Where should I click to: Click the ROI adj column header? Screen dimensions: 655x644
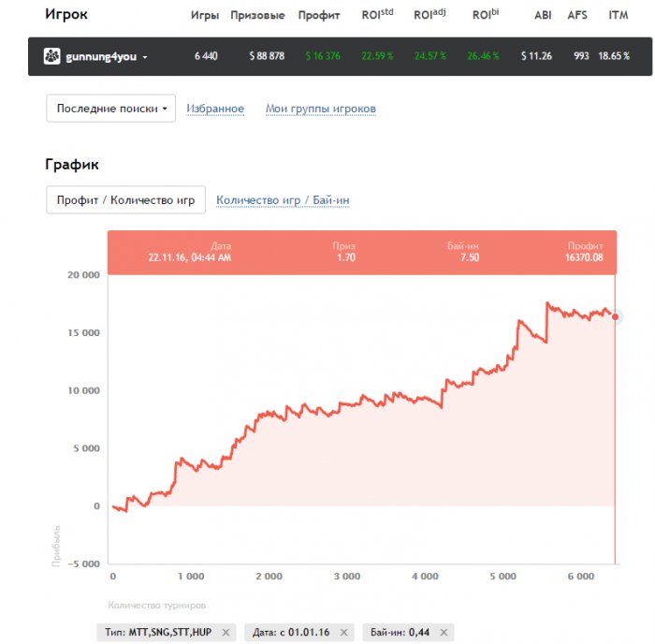[429, 15]
